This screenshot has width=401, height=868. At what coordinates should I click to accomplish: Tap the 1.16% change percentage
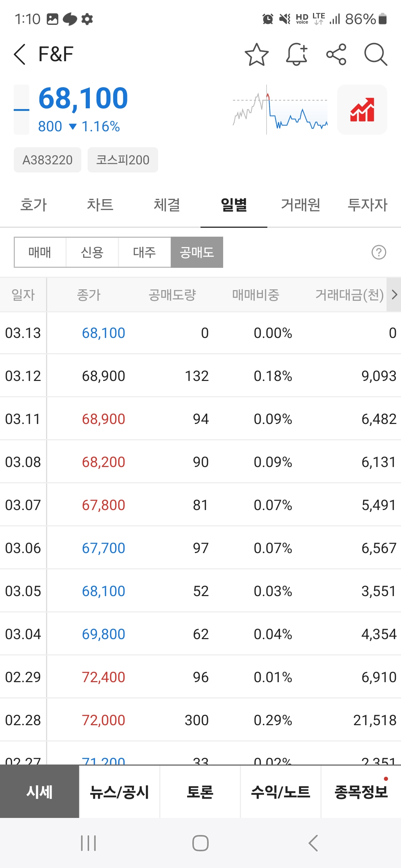tap(101, 126)
